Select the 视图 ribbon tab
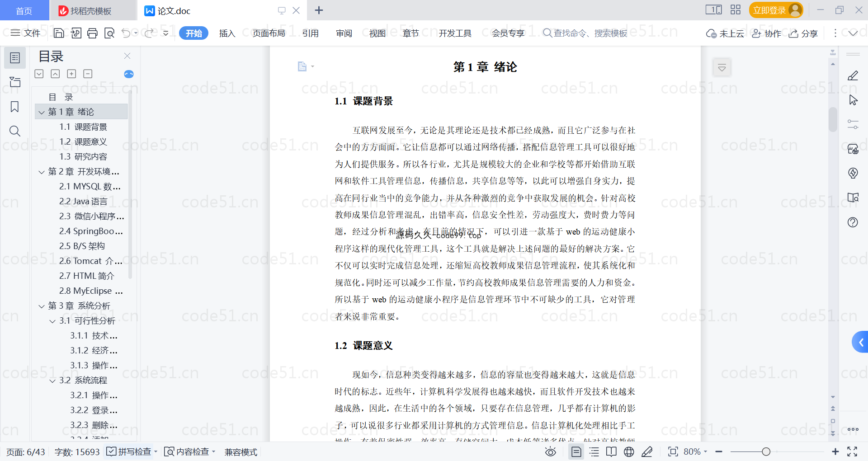 point(377,33)
